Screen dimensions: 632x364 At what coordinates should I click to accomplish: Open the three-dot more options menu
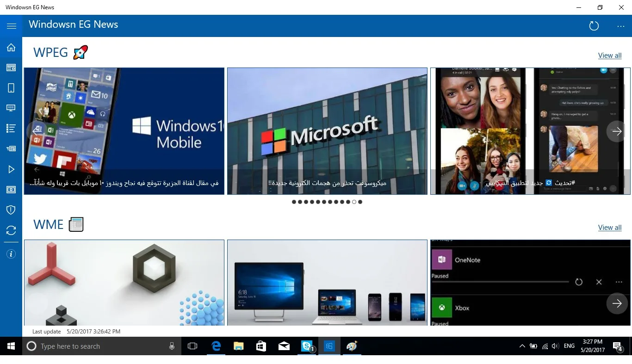coord(621,26)
